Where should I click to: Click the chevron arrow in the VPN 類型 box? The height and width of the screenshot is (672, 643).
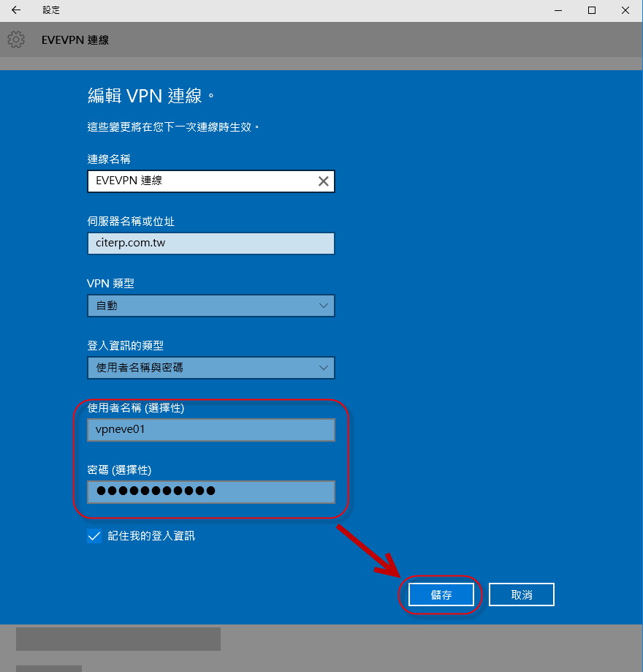point(324,306)
